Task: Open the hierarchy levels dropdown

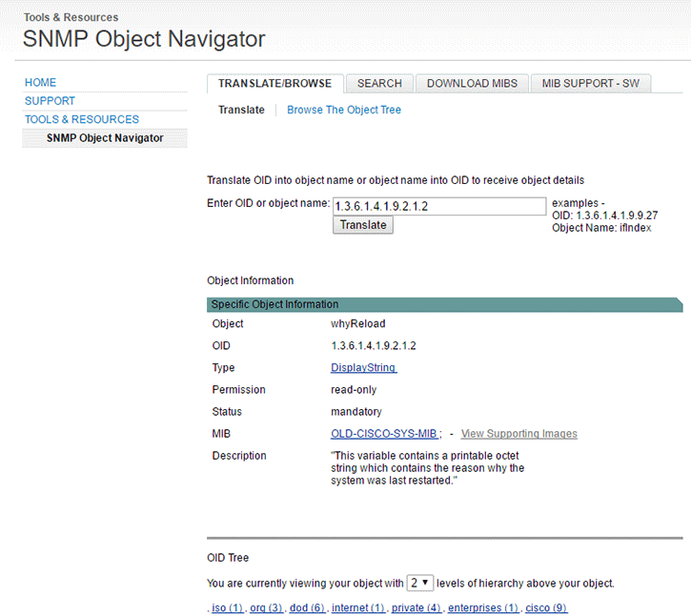Action: point(419,583)
